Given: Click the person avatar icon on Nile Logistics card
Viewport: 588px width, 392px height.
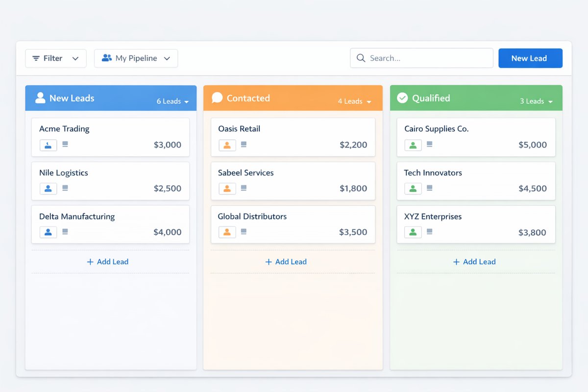Looking at the screenshot, I should click(x=48, y=189).
